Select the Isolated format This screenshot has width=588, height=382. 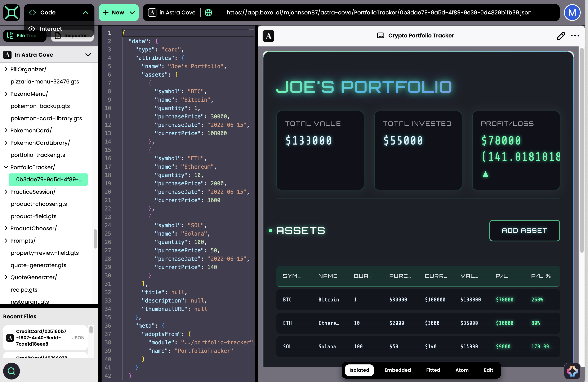click(359, 370)
